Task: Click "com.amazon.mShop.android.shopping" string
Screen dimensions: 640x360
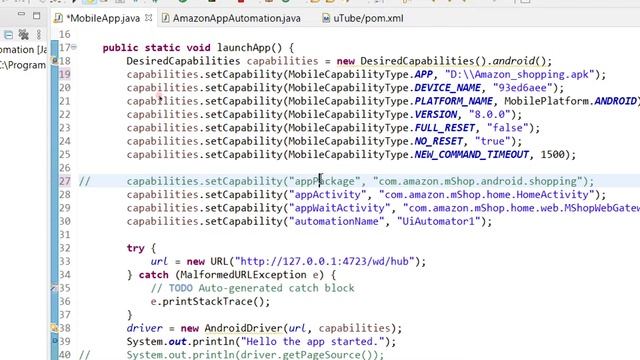Action: (x=478, y=181)
